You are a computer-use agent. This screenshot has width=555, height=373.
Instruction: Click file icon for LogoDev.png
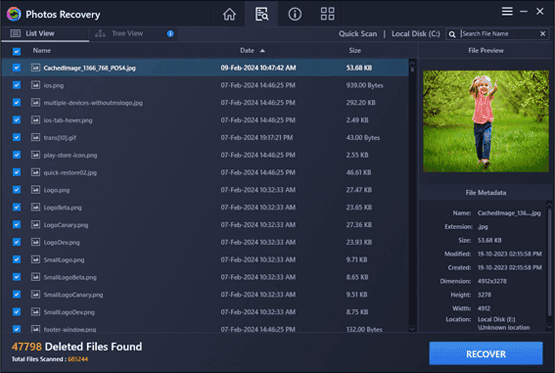35,242
